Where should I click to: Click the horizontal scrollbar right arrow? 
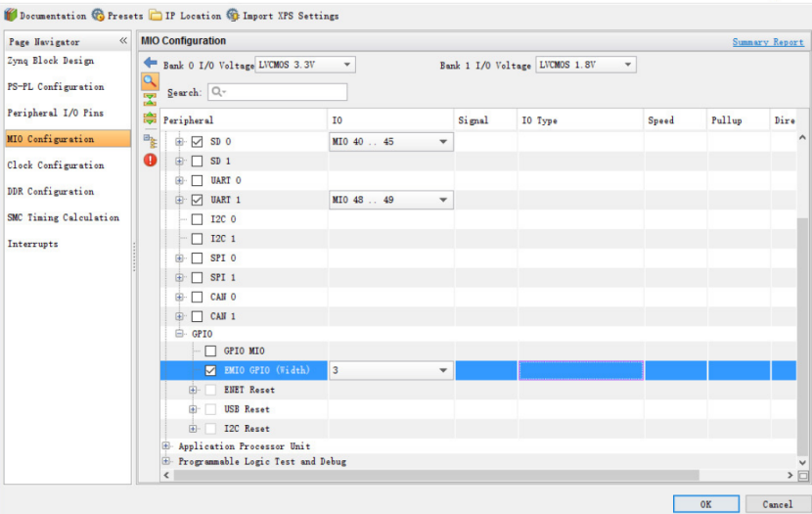pyautogui.click(x=789, y=475)
